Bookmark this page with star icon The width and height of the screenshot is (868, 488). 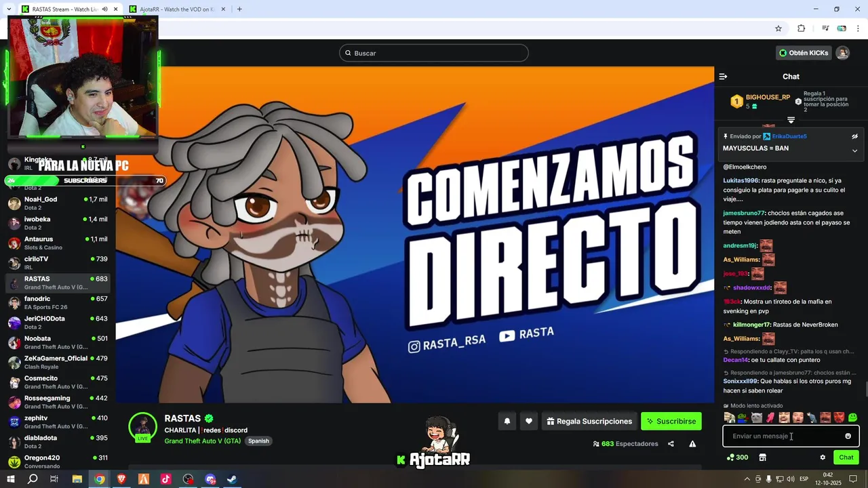pyautogui.click(x=778, y=28)
